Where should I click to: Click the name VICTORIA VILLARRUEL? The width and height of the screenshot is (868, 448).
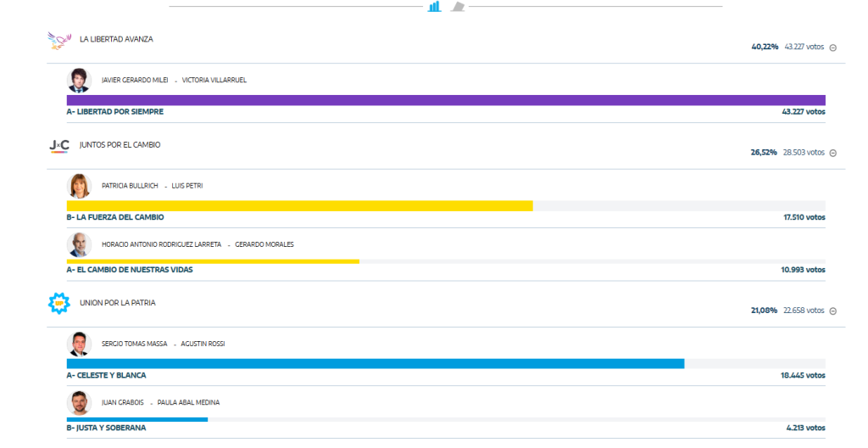(x=214, y=81)
